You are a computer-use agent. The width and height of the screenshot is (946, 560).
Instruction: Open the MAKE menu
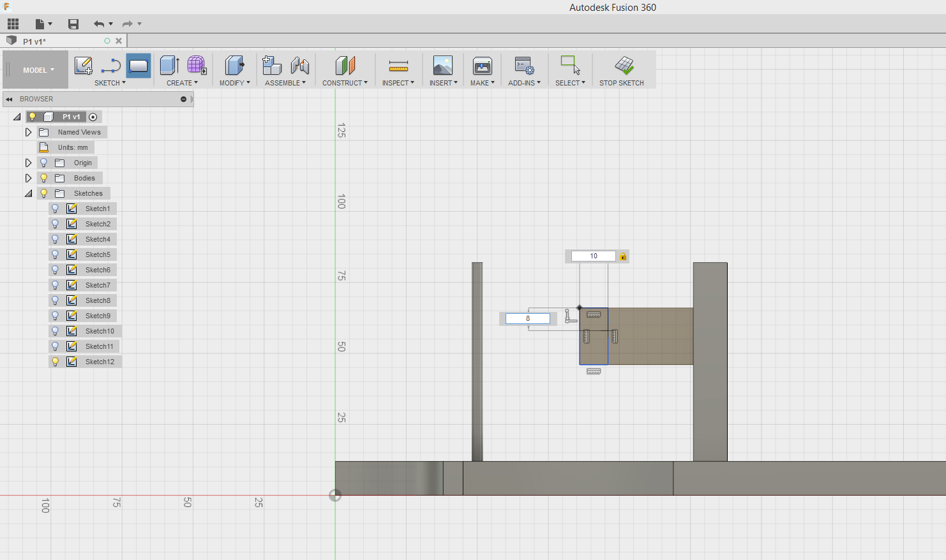click(483, 83)
